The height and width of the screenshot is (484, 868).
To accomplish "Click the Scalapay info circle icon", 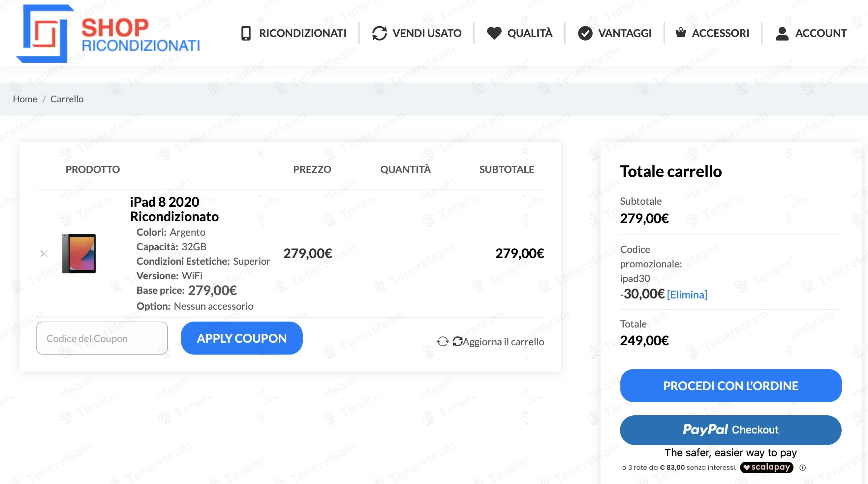I will 803,467.
